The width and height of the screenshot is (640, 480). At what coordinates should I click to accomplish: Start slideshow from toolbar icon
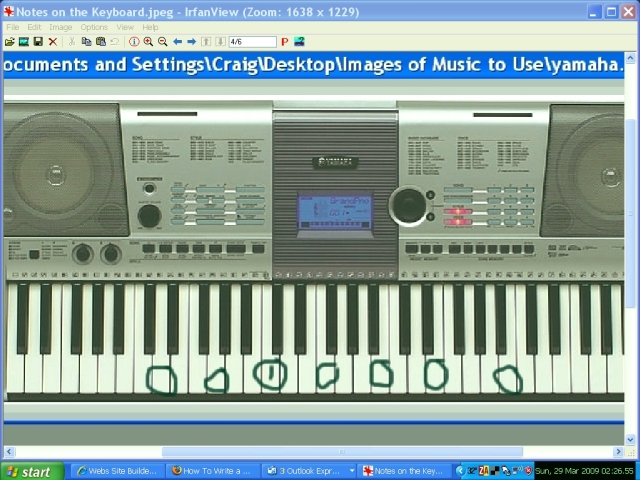pos(23,42)
